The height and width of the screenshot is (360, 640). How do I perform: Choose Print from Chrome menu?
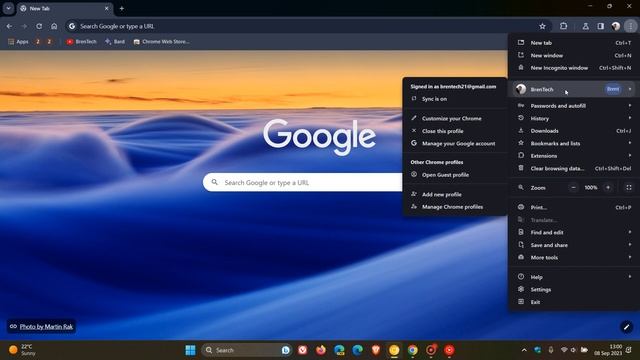tap(574, 207)
